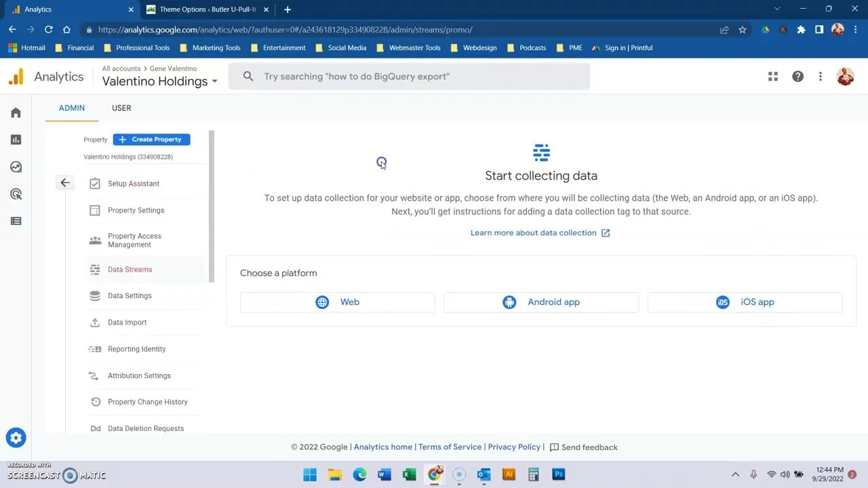Open File Explorer from taskbar
Viewport: 868px width, 488px height.
(335, 474)
